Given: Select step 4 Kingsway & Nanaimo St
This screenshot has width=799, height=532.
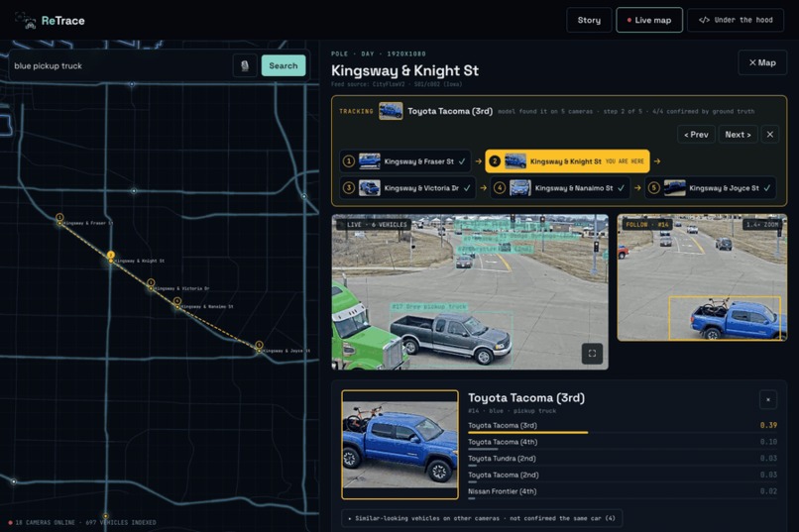Looking at the screenshot, I should tap(560, 188).
